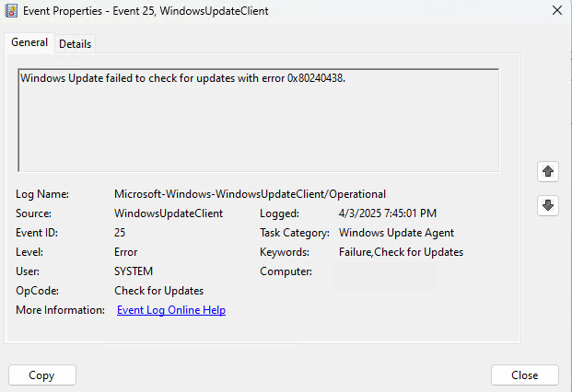The width and height of the screenshot is (572, 392).
Task: Click the Task Category value Windows Update Agent
Action: pyautogui.click(x=396, y=233)
